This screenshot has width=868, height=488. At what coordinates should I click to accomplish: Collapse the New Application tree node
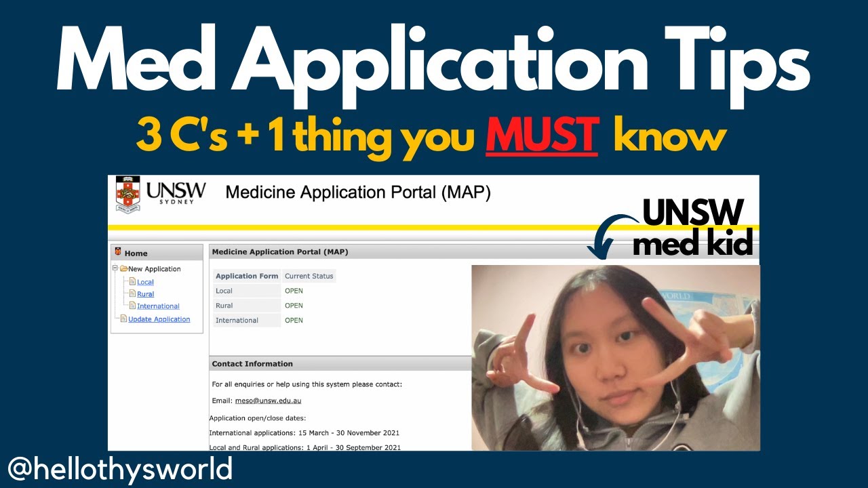(x=115, y=269)
